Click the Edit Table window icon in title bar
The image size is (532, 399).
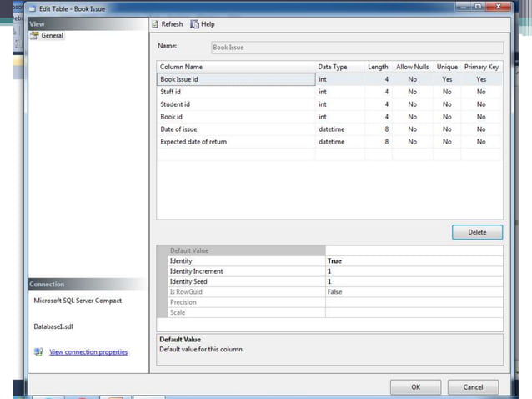click(x=32, y=8)
